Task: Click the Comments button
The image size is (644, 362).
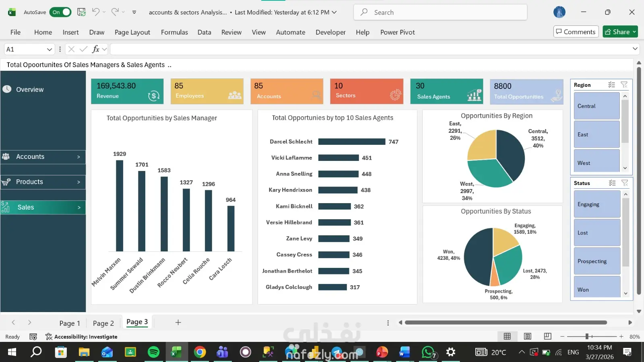Action: point(576,32)
